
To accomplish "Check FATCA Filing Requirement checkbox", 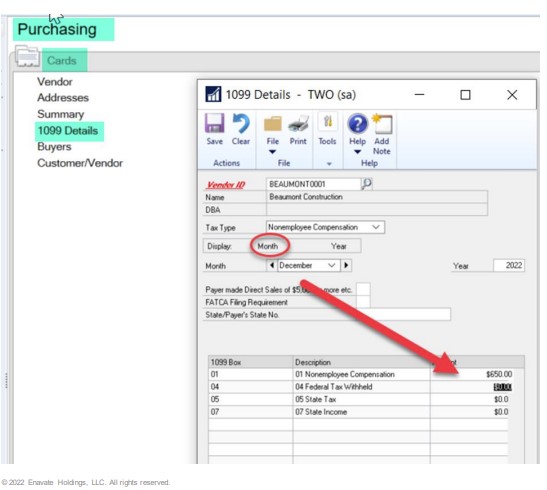I will [x=363, y=302].
